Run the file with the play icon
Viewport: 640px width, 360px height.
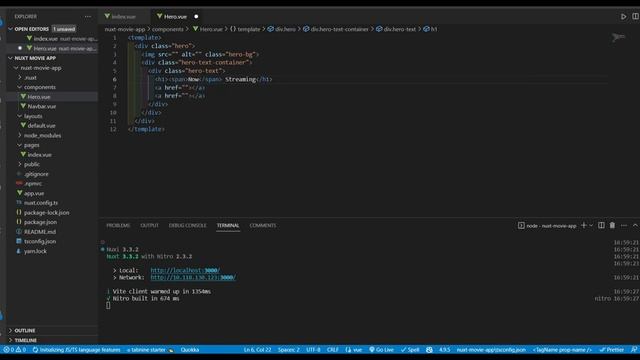tap(623, 17)
